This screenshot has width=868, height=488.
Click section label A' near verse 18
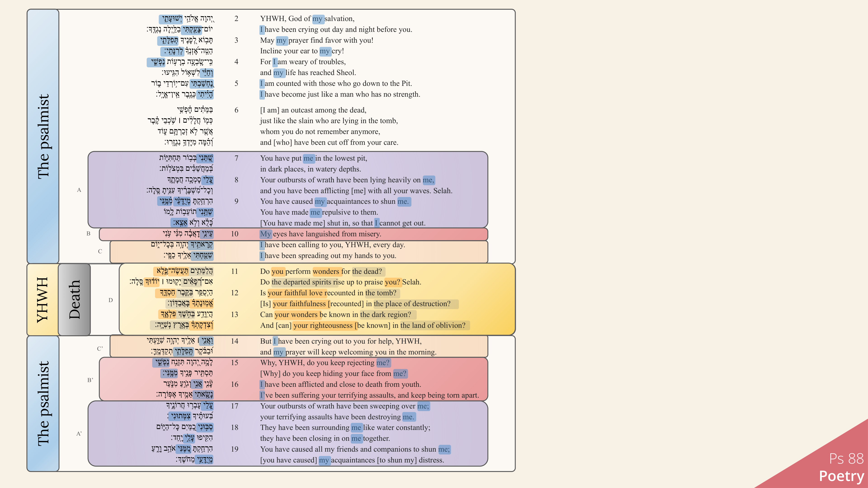[x=79, y=434]
